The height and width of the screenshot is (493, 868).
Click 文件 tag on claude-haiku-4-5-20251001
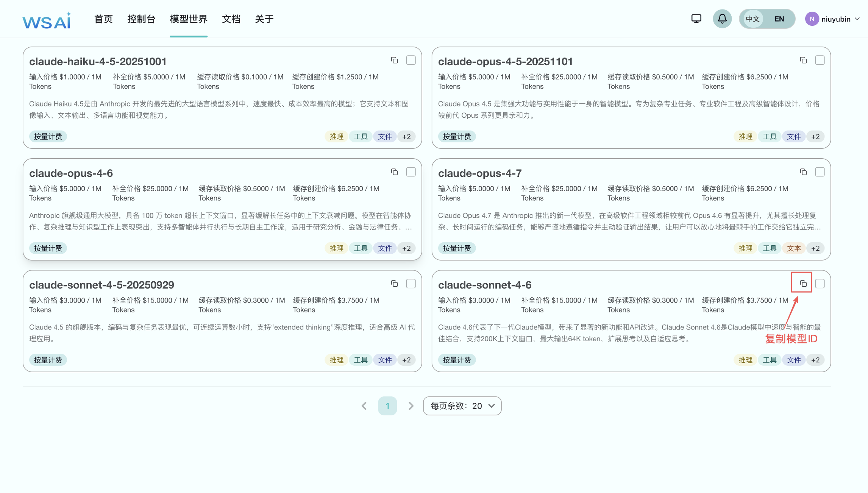(385, 137)
